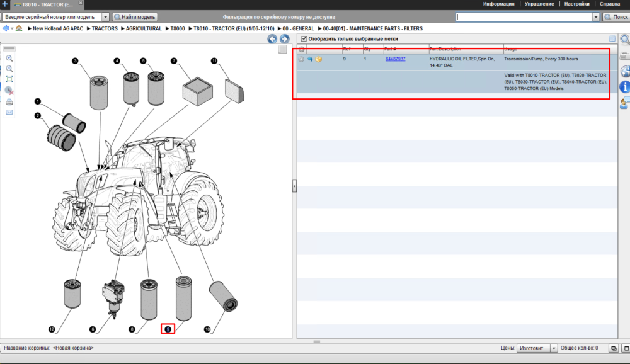Go to previous illustration blue arrow
Viewport: 630px width, 364px height.
click(272, 39)
